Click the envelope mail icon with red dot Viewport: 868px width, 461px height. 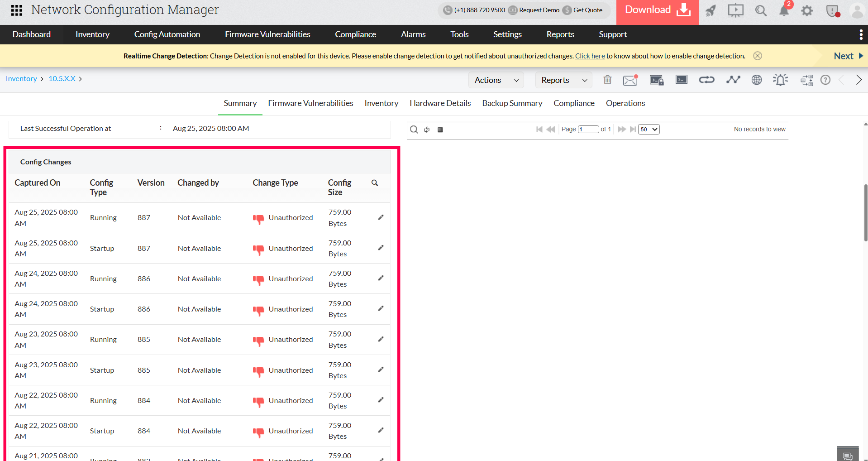(630, 80)
